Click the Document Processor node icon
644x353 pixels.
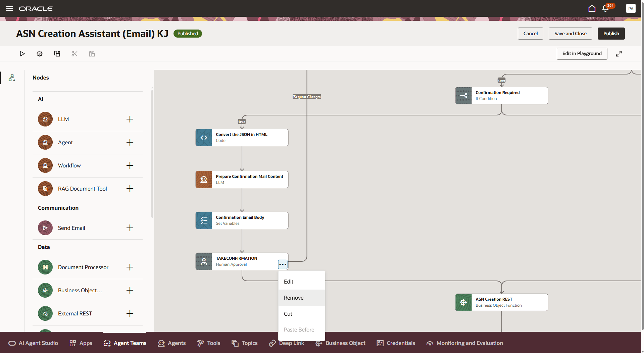pos(45,267)
